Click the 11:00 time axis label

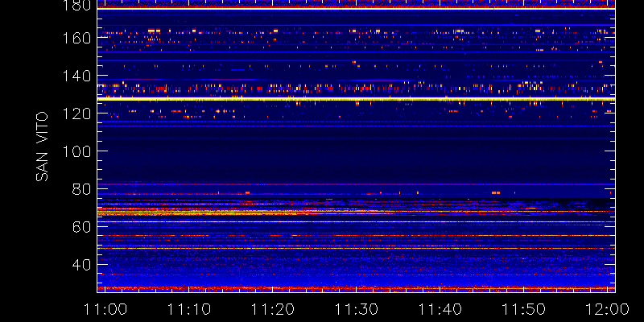click(105, 309)
